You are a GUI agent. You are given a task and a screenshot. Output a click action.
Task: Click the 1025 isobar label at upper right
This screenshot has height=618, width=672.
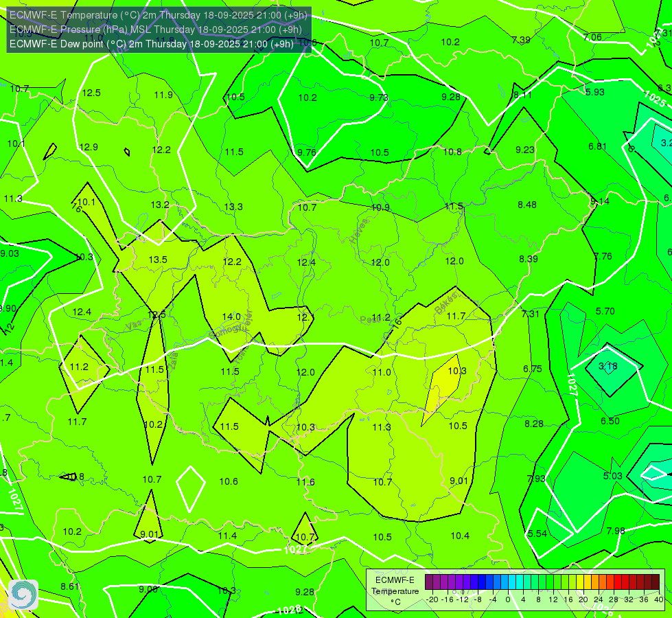click(x=654, y=99)
